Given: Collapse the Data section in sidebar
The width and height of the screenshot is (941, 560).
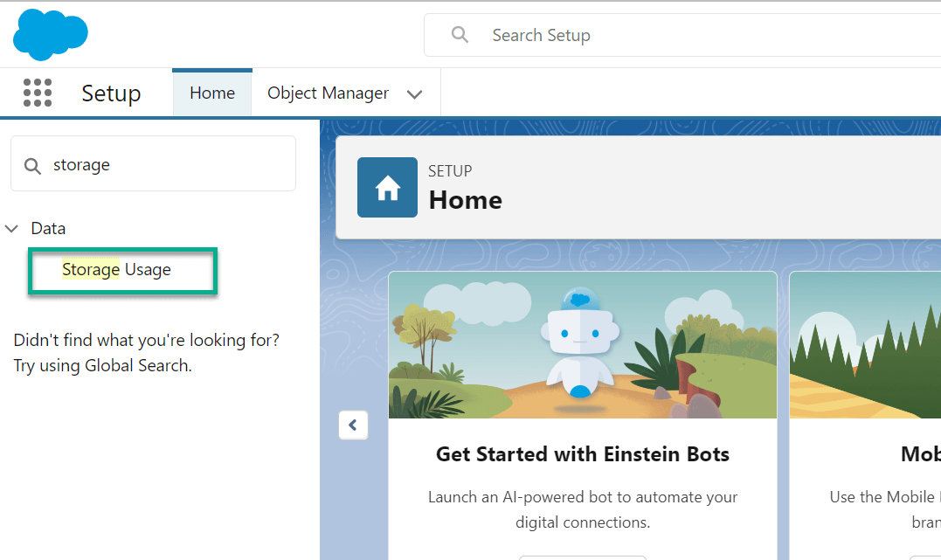Looking at the screenshot, I should [12, 228].
